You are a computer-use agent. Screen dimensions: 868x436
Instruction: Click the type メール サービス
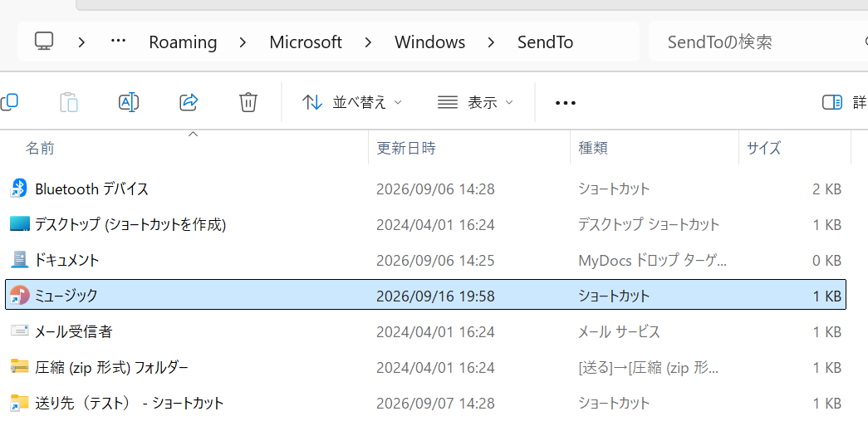[620, 331]
